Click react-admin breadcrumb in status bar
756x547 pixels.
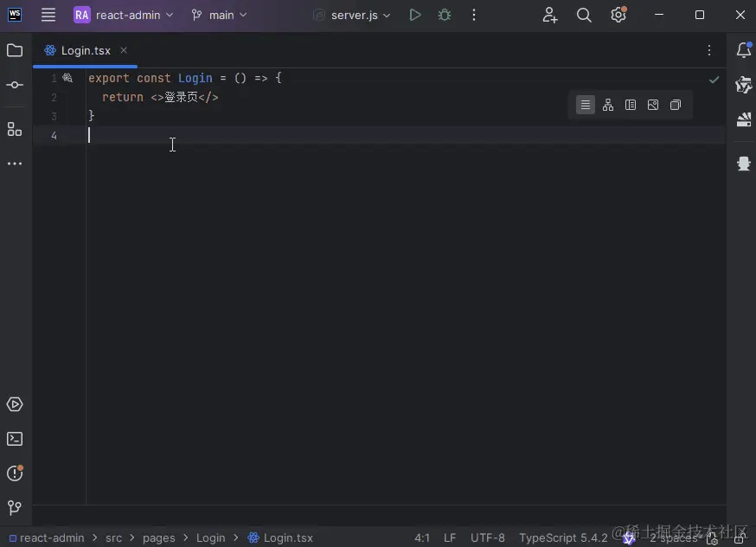(47, 537)
